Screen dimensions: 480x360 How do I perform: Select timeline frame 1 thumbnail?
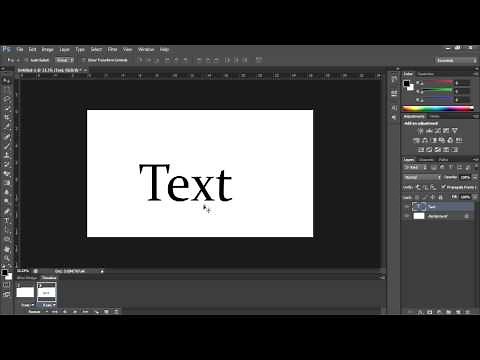pos(25,292)
